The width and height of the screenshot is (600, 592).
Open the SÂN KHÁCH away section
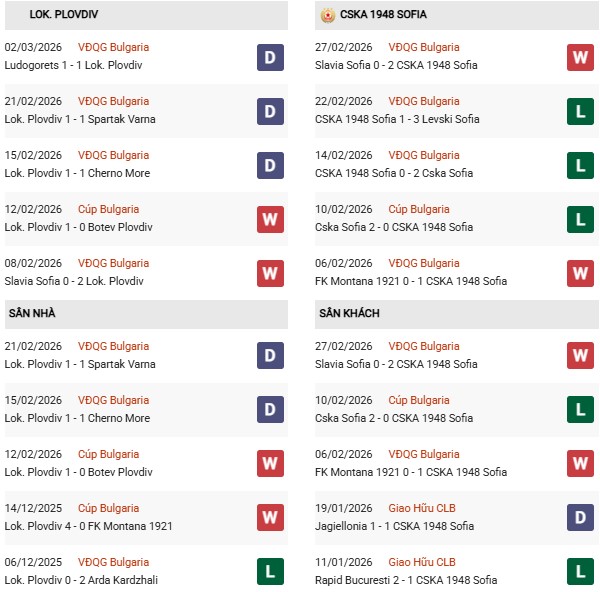tap(349, 314)
